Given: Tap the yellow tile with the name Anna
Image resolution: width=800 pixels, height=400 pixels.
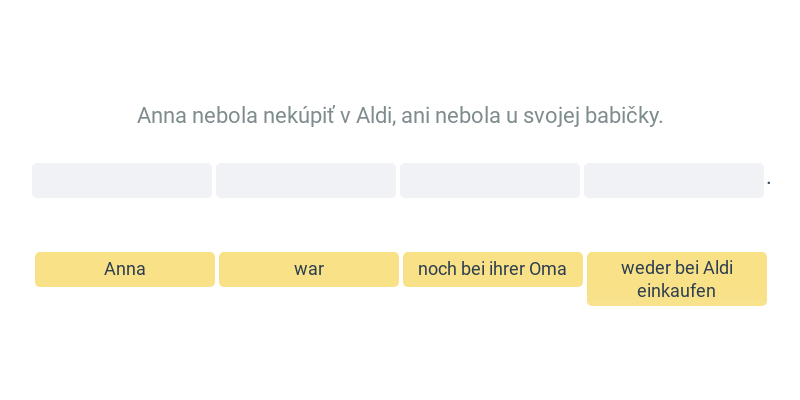Looking at the screenshot, I should [125, 269].
